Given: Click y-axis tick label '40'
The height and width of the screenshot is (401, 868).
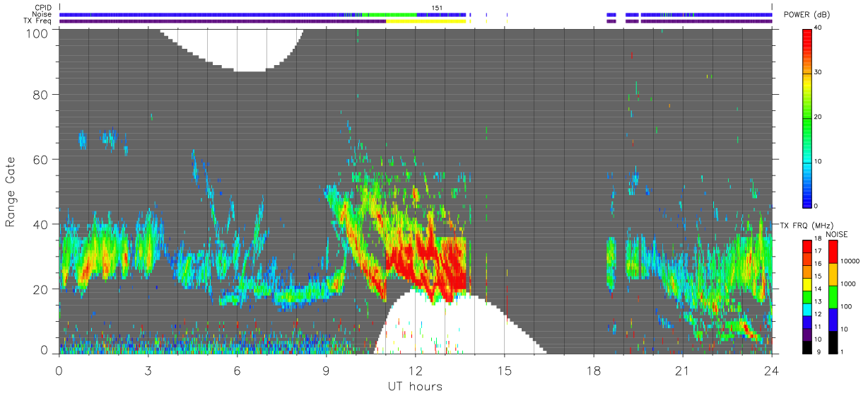Looking at the screenshot, I should coord(40,224).
